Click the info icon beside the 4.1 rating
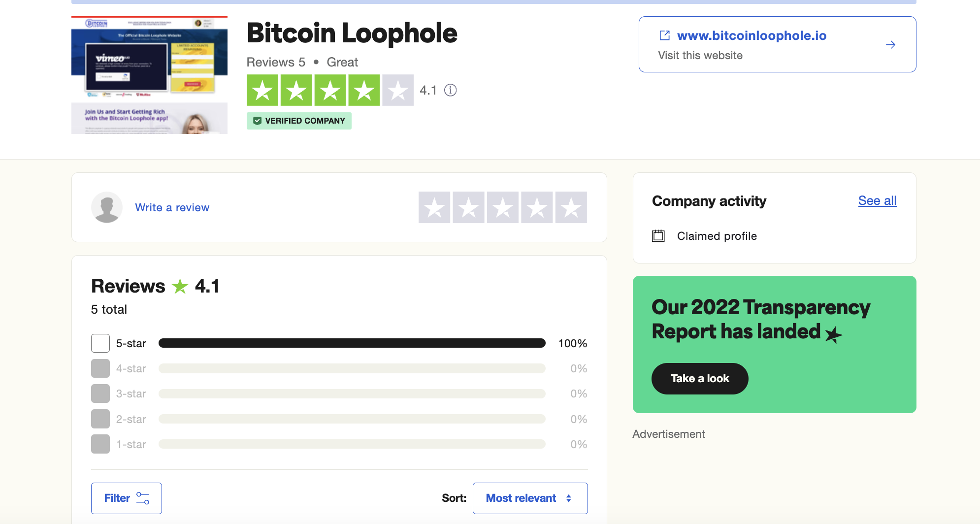 [x=451, y=90]
